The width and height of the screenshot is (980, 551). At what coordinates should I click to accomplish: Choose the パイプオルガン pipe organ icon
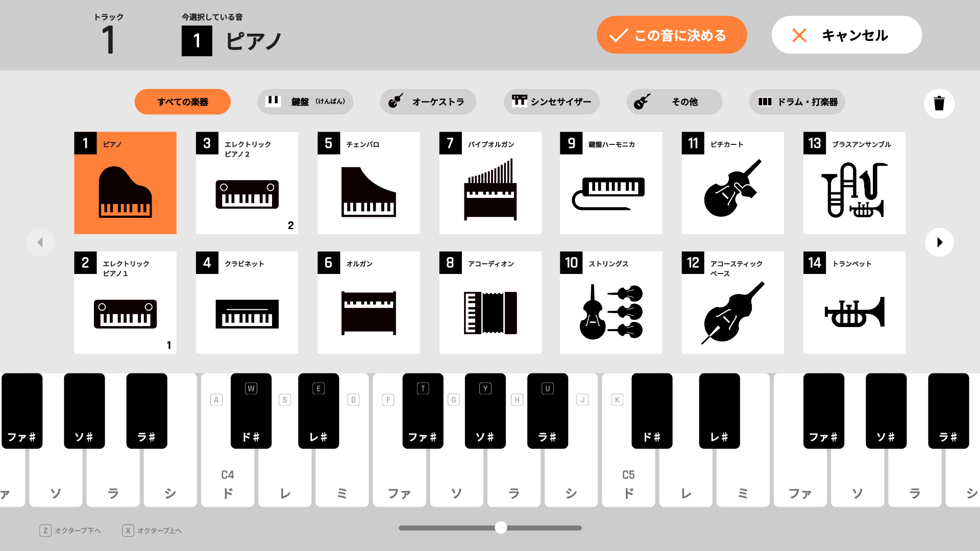pyautogui.click(x=490, y=183)
